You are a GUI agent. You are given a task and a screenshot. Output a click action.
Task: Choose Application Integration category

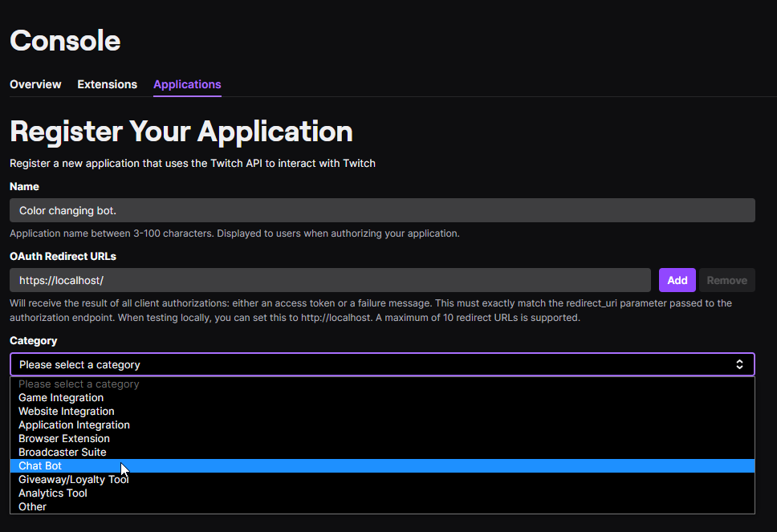coord(382,425)
